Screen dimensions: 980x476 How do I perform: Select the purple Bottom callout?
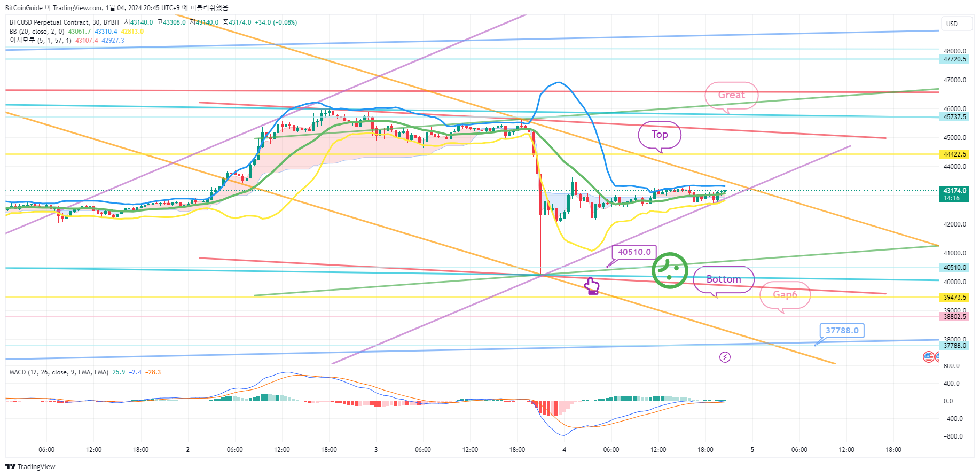pyautogui.click(x=724, y=280)
